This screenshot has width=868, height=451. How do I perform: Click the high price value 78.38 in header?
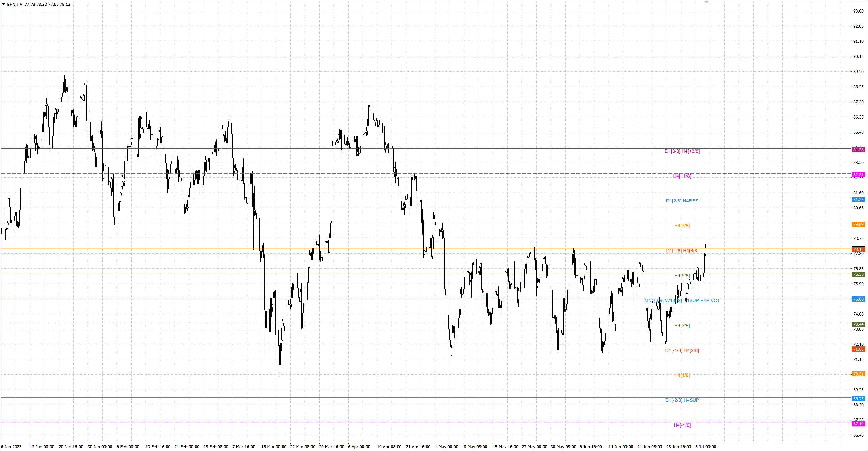tap(41, 4)
